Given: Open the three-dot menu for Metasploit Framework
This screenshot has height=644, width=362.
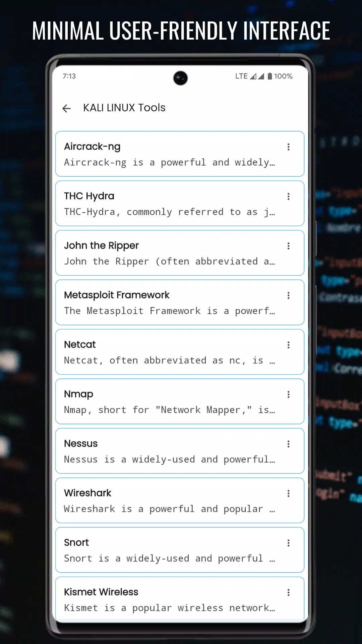Looking at the screenshot, I should pos(288,296).
